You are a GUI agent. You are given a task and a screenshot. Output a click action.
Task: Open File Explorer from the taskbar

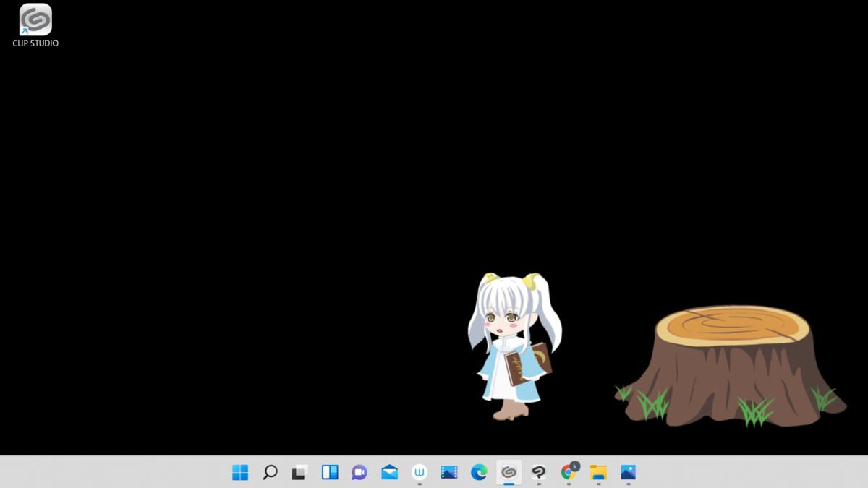598,472
